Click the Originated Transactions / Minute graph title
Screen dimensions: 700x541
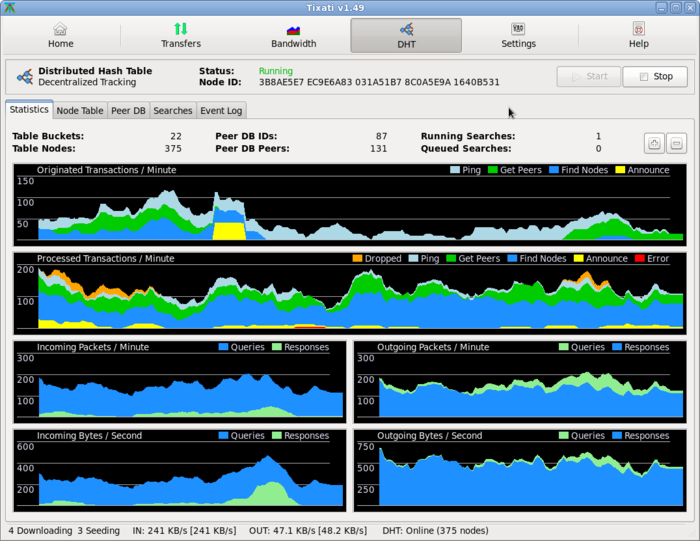[x=106, y=170]
